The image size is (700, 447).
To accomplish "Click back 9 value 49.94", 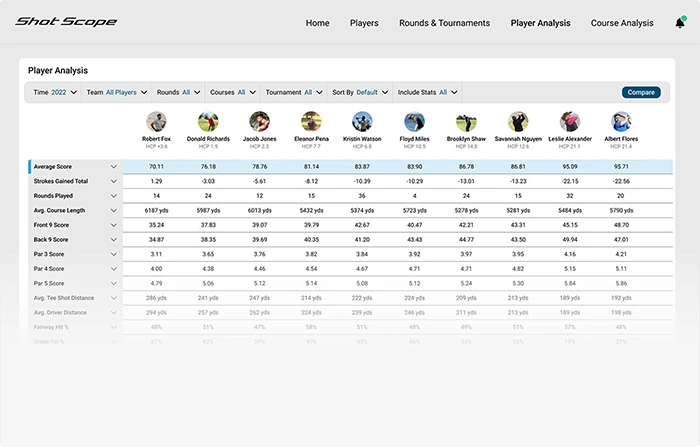I will point(570,239).
